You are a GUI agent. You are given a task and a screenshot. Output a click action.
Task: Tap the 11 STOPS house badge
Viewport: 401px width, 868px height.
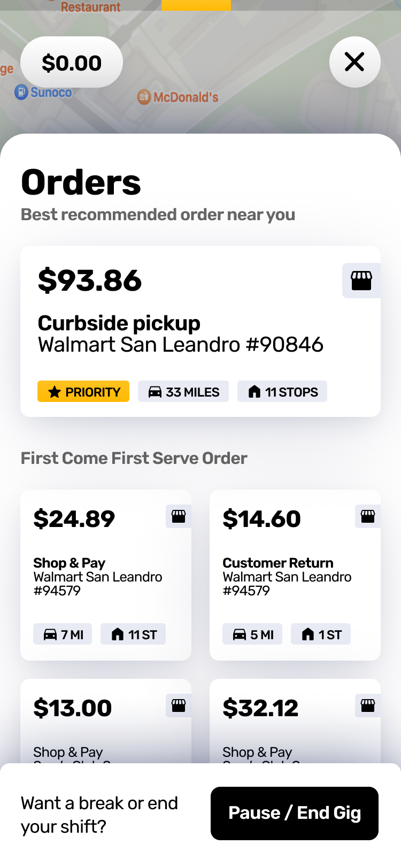[282, 392]
